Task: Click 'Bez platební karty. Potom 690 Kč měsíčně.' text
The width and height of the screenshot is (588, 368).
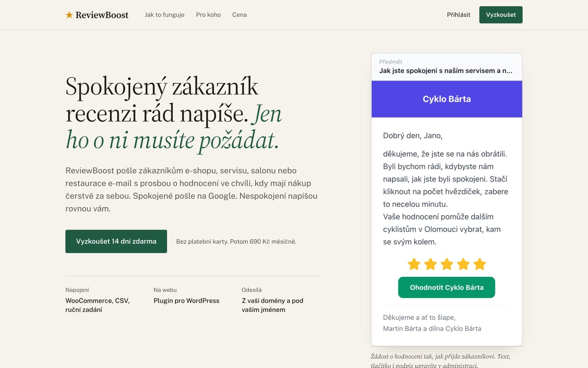Action: pyautogui.click(x=236, y=242)
